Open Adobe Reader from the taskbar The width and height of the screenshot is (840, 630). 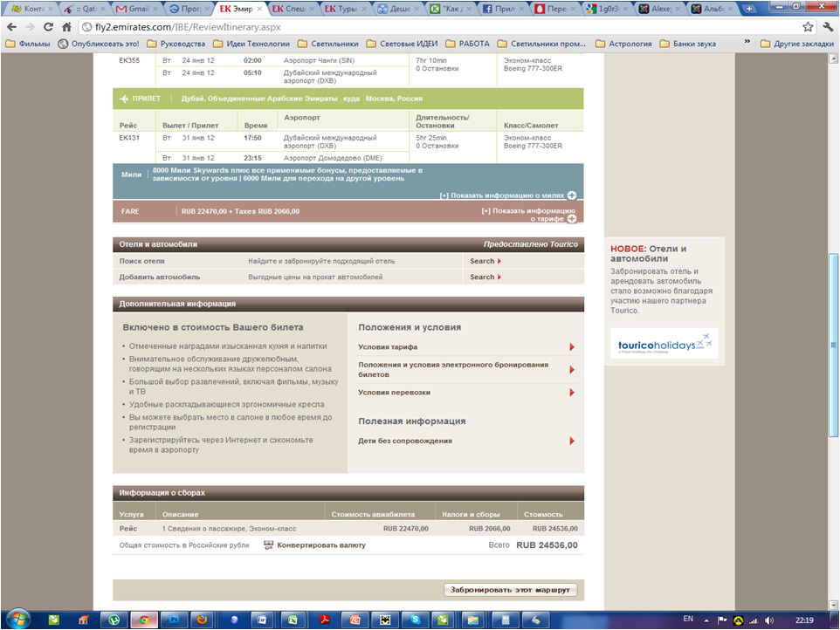tap(325, 620)
